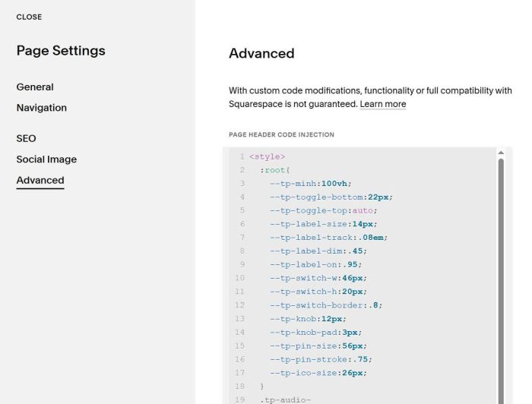This screenshot has height=404, width=532.
Task: Click line number 19 in the gutter
Action: pos(240,400)
